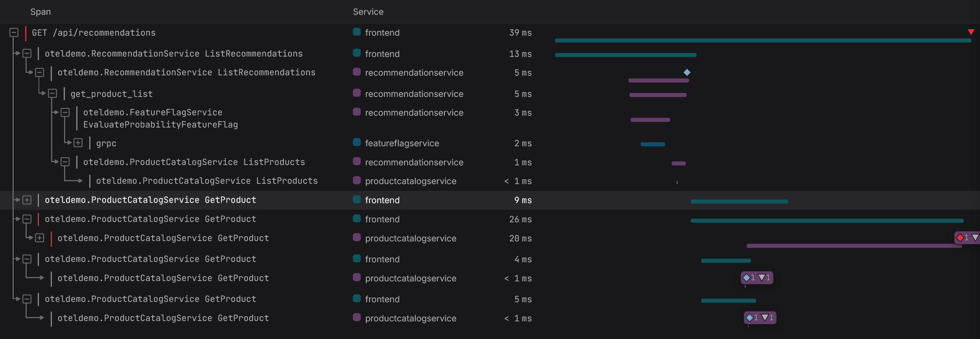Collapse the recommendationservice ListRecommendations 5 ms span
Image resolution: width=980 pixels, height=339 pixels.
point(40,72)
